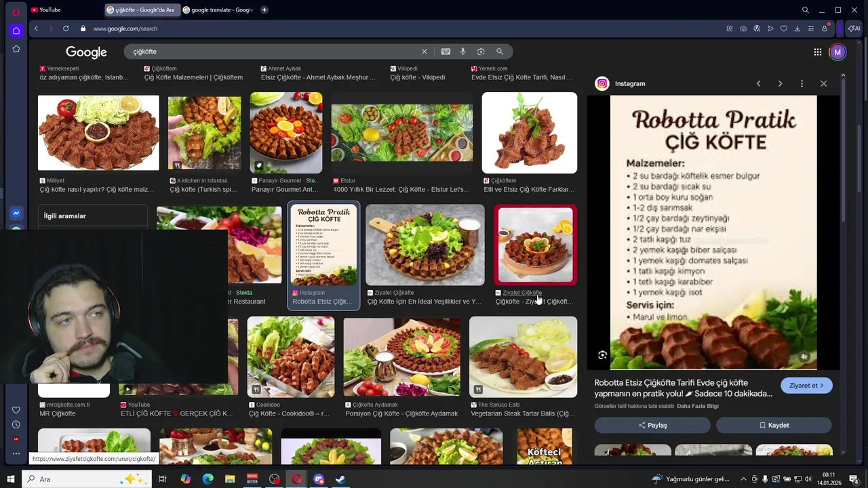Go back with browser back arrow
The height and width of the screenshot is (488, 868).
click(x=36, y=28)
